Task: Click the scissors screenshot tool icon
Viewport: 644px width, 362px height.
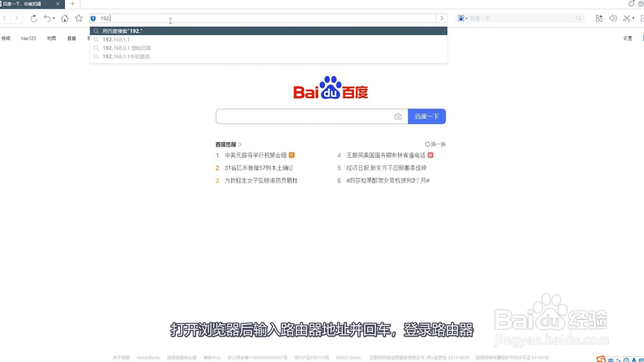Action: pyautogui.click(x=627, y=18)
